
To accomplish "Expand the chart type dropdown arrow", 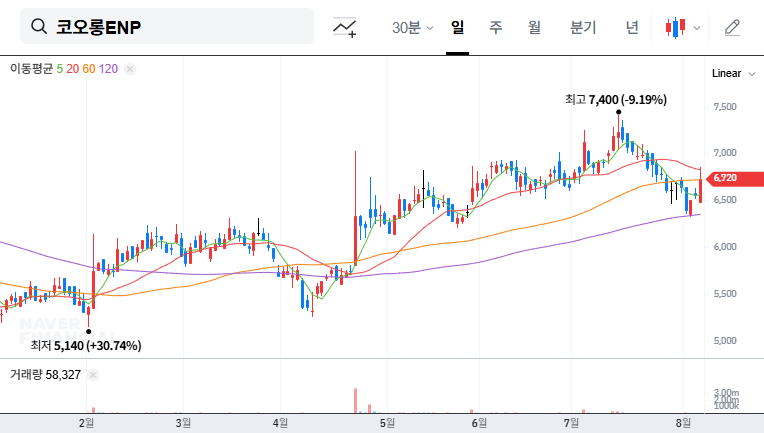I will (x=697, y=28).
